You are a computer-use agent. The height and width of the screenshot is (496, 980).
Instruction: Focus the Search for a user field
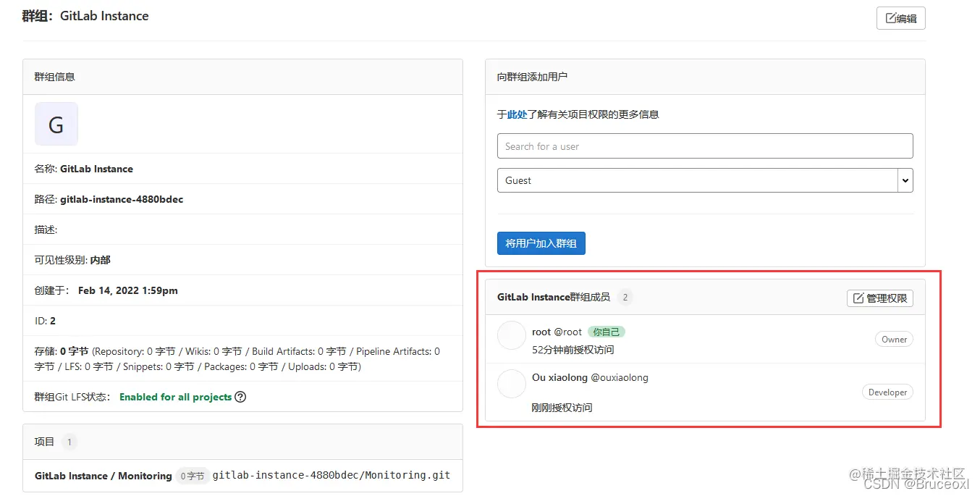705,146
